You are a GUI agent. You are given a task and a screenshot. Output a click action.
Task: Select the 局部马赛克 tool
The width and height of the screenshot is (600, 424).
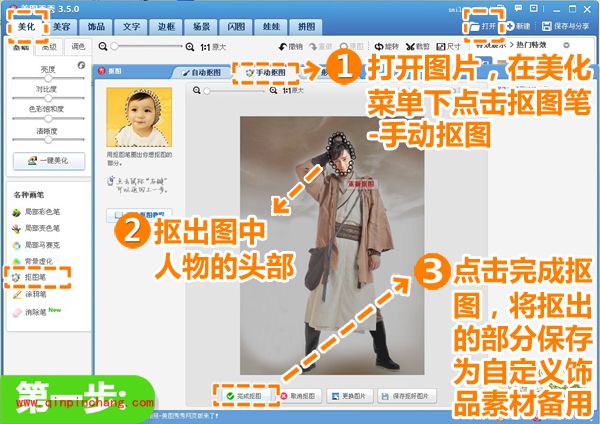[x=36, y=245]
